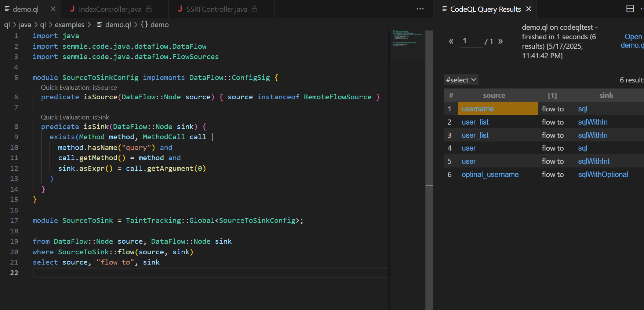Click the lock icon on the SSRFController.java tab
The image size is (644, 310).
pos(254,9)
